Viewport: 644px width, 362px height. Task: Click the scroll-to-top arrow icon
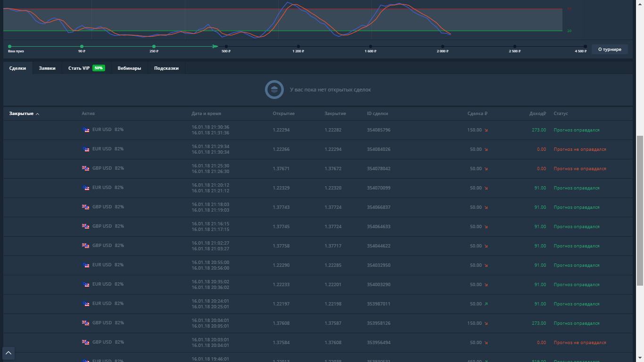[8, 353]
